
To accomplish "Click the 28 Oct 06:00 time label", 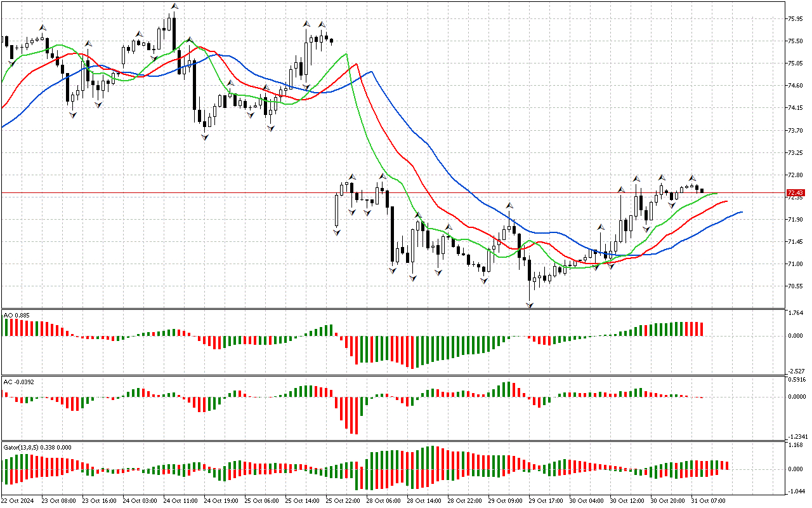I will pyautogui.click(x=383, y=501).
